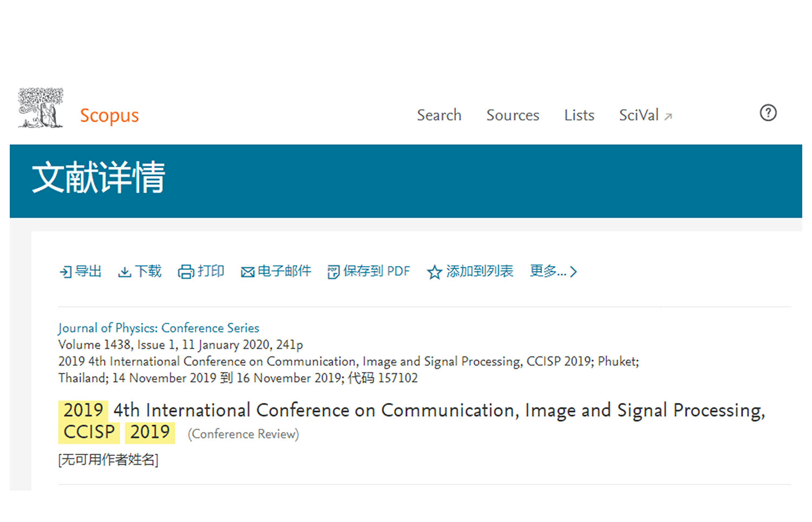Open the Search menu item
The height and width of the screenshot is (522, 812).
coord(439,115)
